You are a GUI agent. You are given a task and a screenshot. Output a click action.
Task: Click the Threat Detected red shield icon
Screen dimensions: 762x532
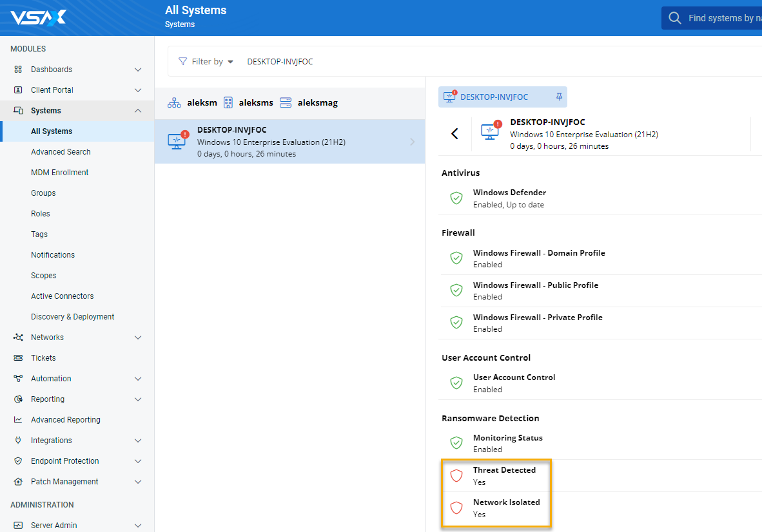point(456,476)
